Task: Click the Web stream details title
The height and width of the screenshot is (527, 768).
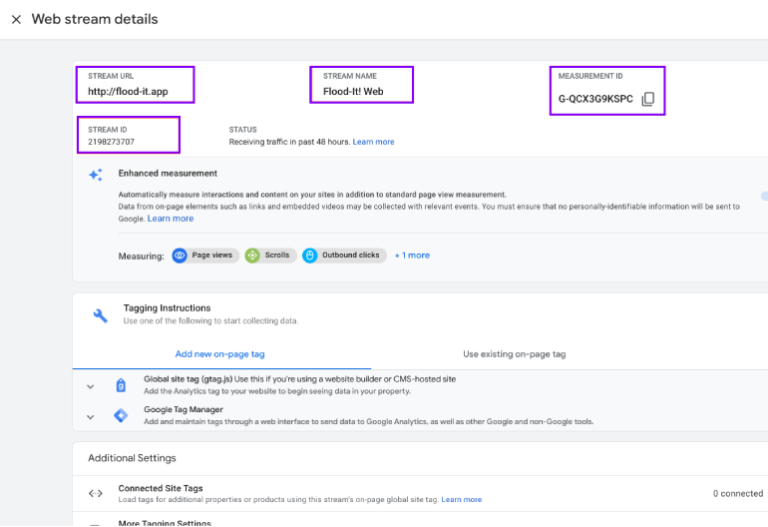Action: click(x=95, y=19)
